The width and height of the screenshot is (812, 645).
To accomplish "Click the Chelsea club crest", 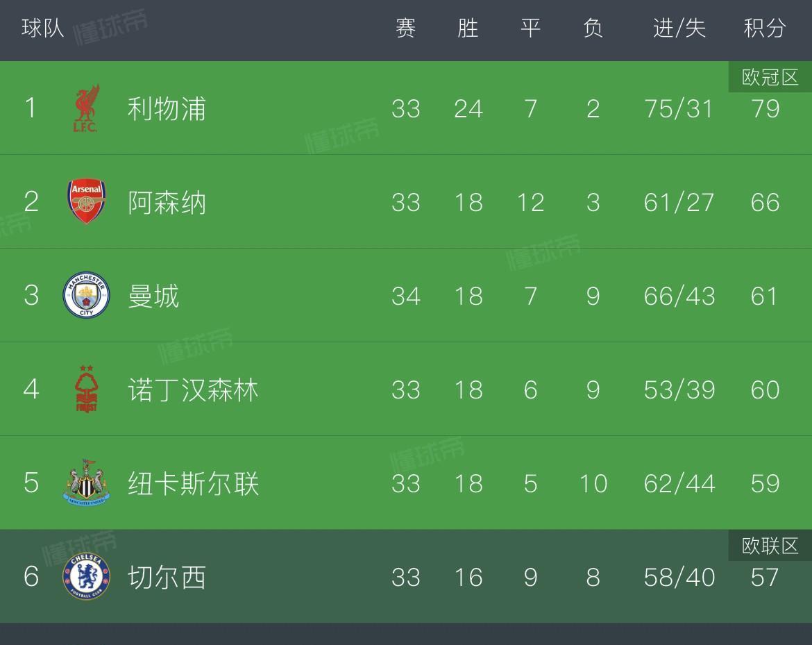I will (x=87, y=576).
